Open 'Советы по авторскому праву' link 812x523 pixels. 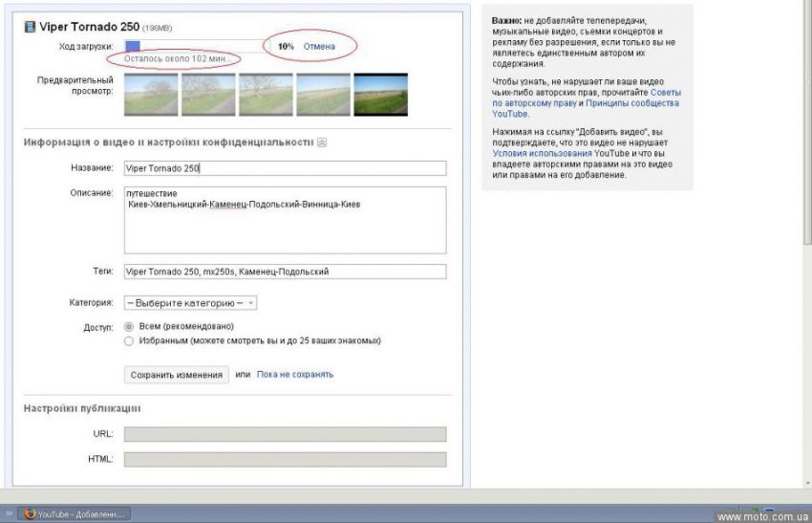(x=587, y=98)
